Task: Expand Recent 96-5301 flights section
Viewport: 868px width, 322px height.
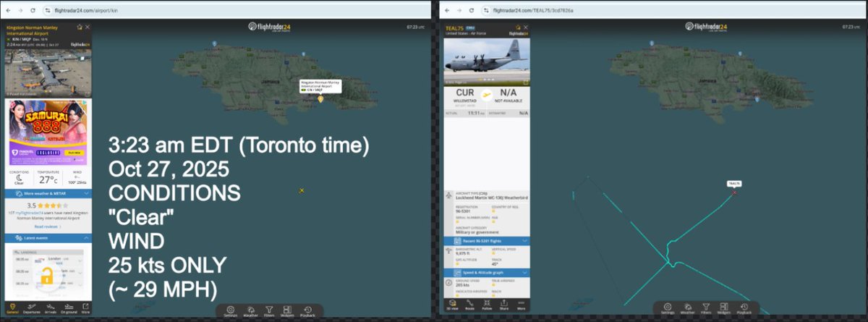Action: pos(486,241)
